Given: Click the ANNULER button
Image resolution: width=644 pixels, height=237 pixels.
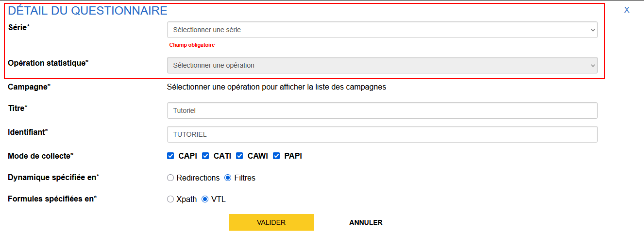Looking at the screenshot, I should 366,222.
